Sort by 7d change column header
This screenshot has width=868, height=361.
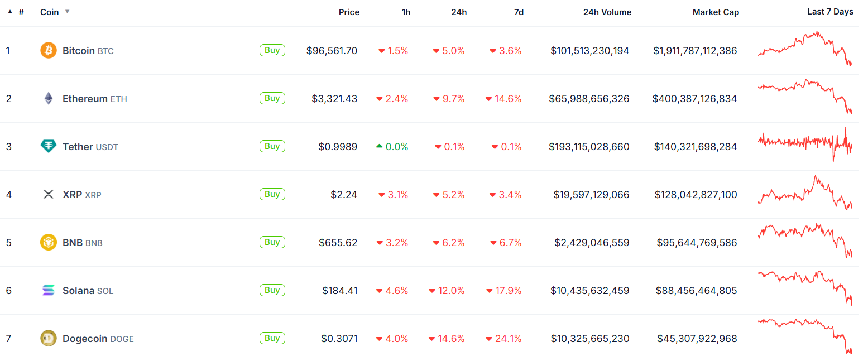(x=519, y=12)
